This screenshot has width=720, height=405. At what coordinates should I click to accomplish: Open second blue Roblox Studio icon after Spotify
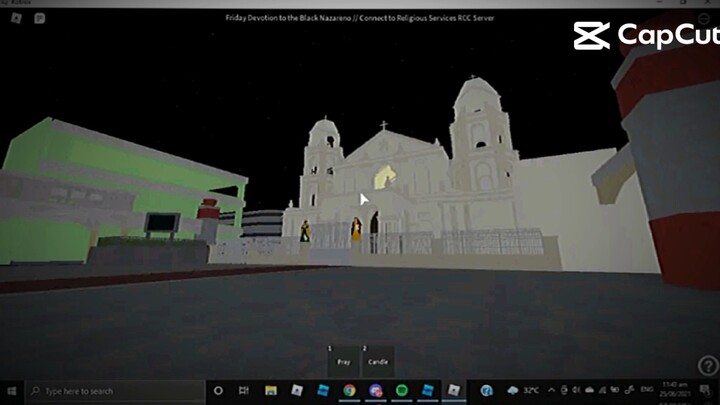coord(428,391)
